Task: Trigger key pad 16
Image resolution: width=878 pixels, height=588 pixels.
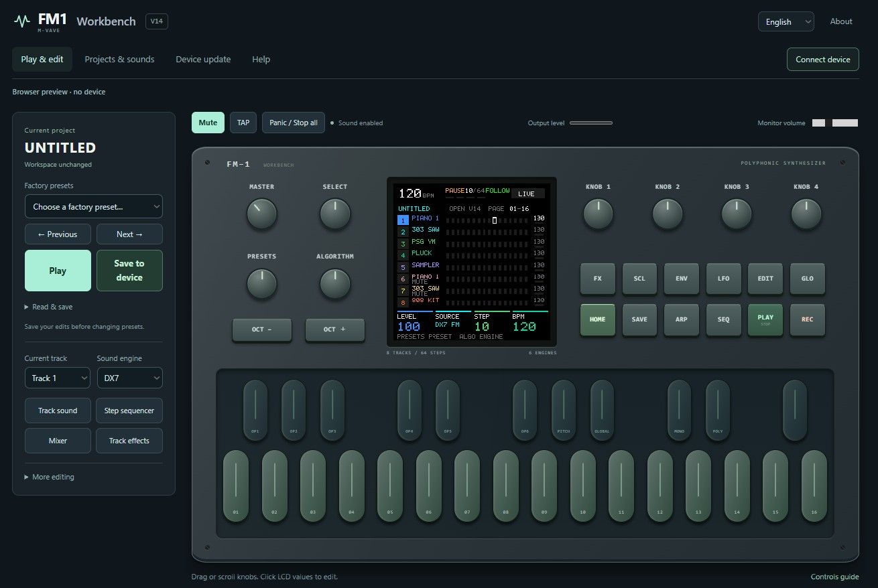Action: pos(814,486)
